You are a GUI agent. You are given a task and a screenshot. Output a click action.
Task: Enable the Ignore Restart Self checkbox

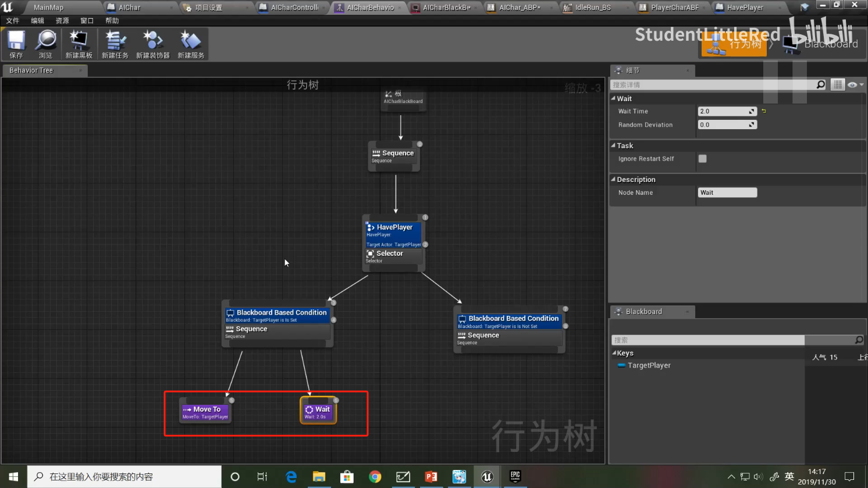coord(703,158)
